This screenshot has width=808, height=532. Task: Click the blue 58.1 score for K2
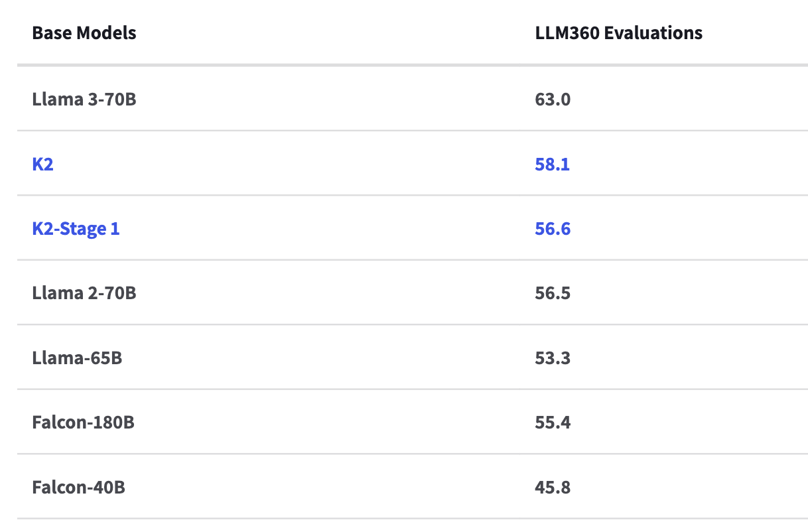[x=552, y=164]
